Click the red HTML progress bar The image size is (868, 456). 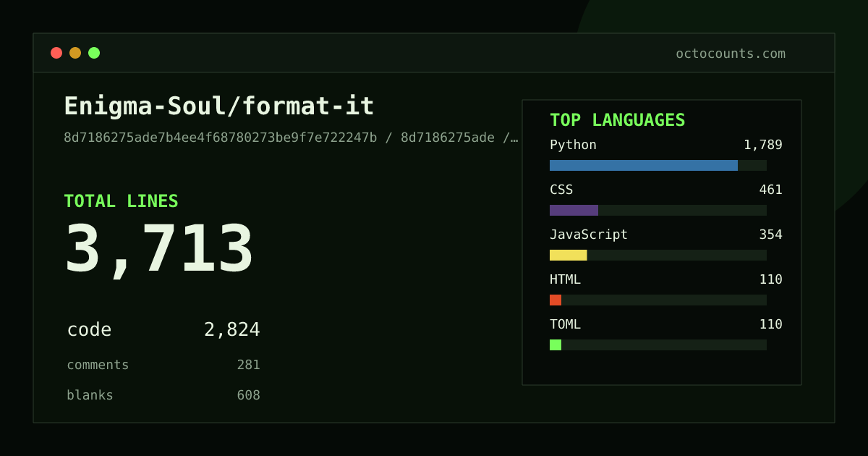pyautogui.click(x=556, y=300)
